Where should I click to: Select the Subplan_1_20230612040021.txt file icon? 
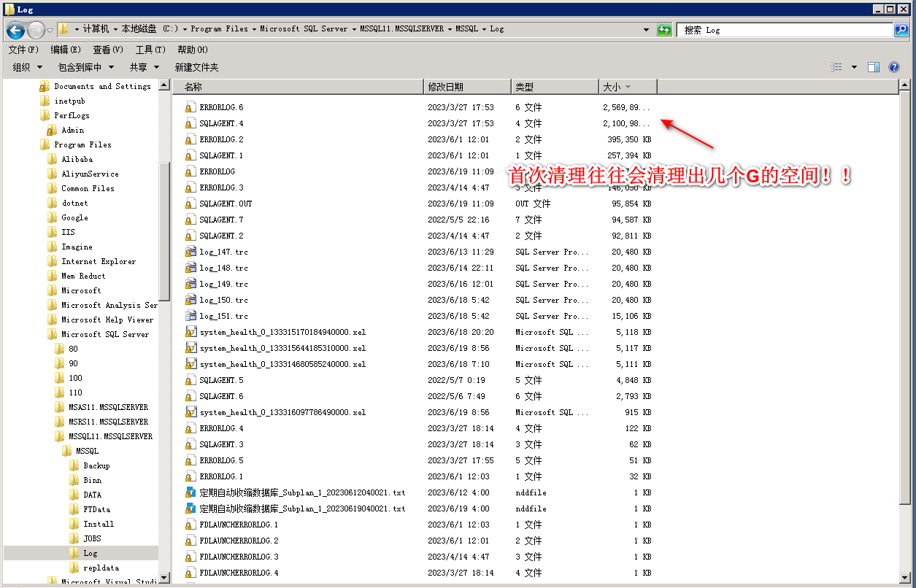(191, 492)
